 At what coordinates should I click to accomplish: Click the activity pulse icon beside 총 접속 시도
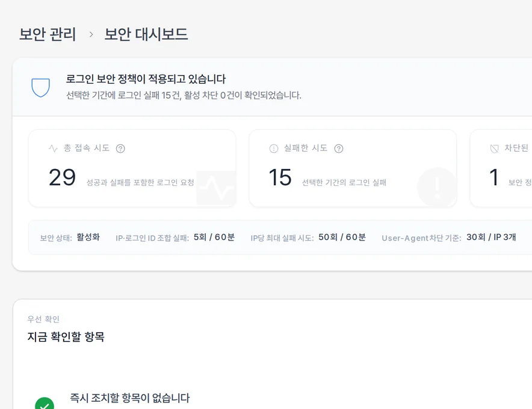pyautogui.click(x=53, y=148)
